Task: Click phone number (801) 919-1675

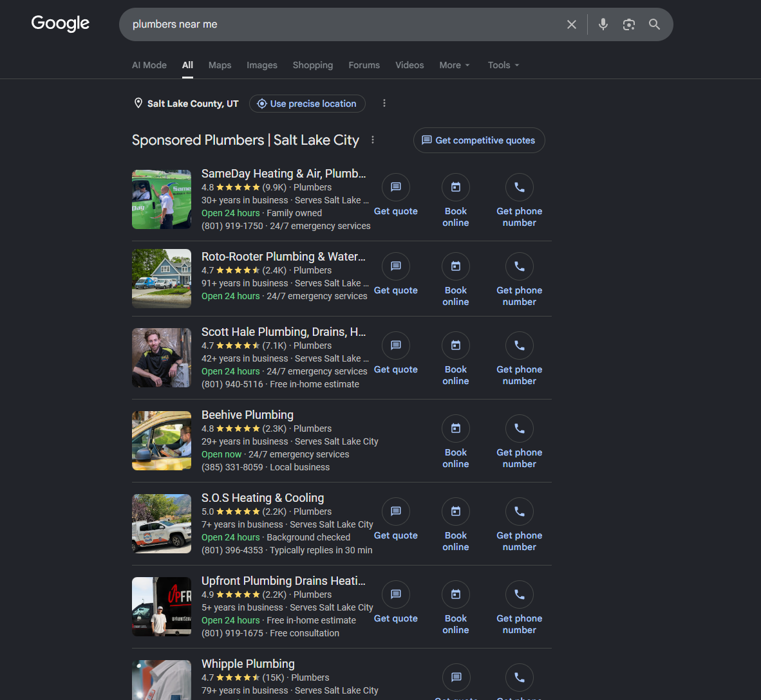Action: pyautogui.click(x=232, y=632)
